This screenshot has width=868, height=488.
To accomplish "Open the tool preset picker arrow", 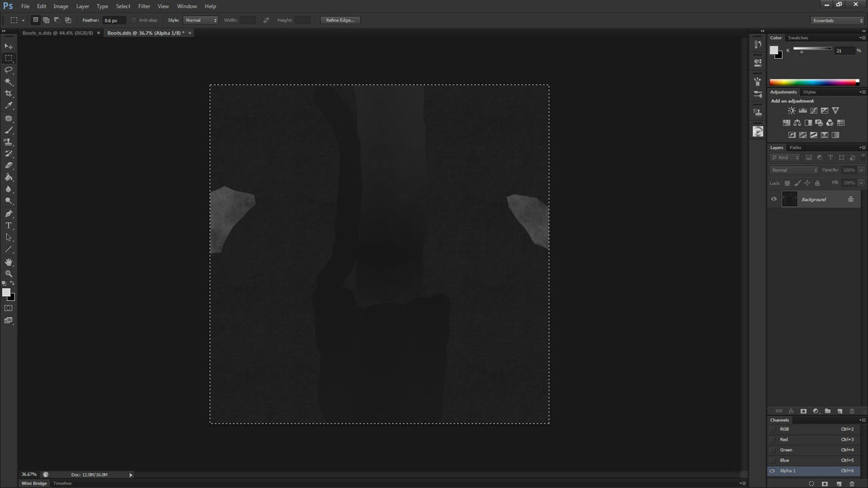I will [x=23, y=20].
